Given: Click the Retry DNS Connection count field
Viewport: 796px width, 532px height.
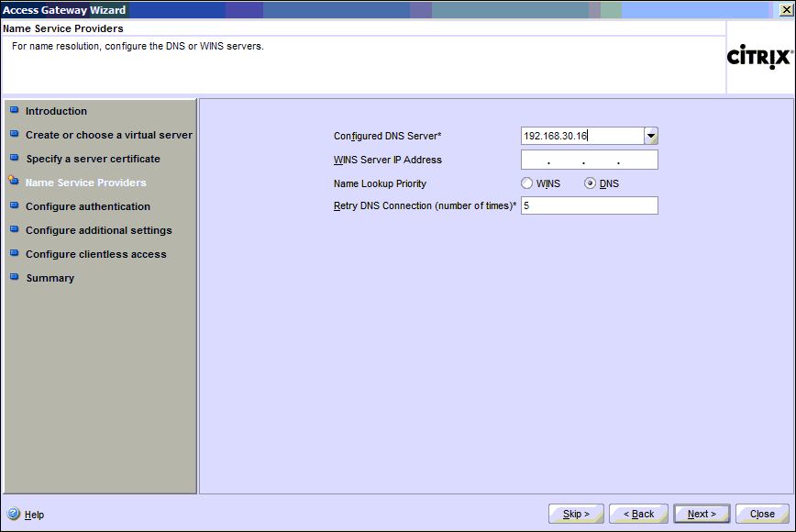Looking at the screenshot, I should pos(589,205).
